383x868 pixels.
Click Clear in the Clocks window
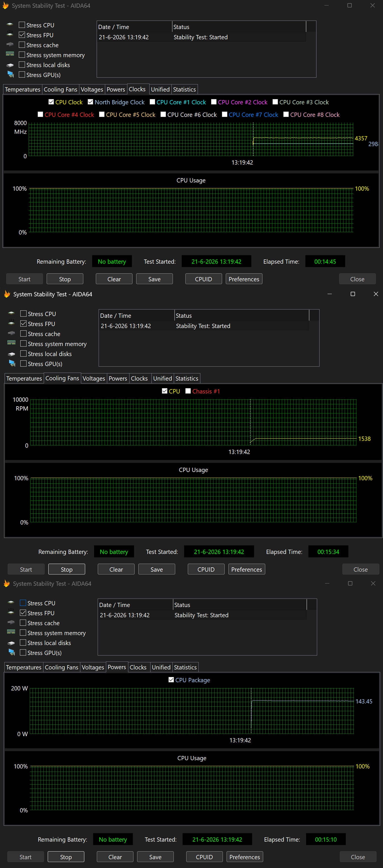(114, 279)
